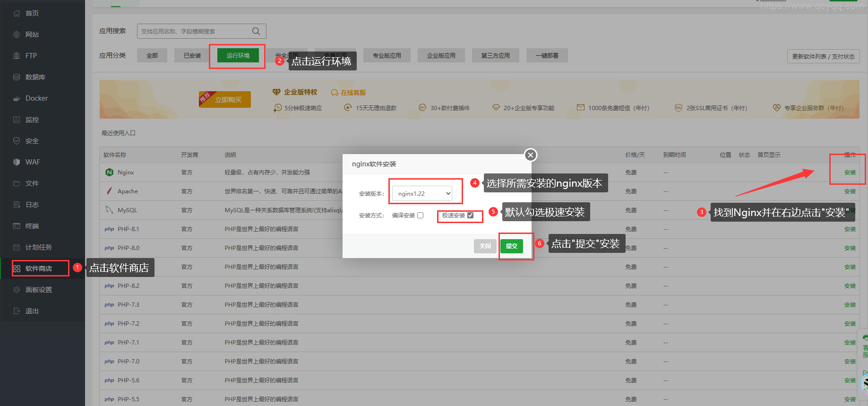The width and height of the screenshot is (868, 406).
Task: Click the Nginx logo icon
Action: click(110, 173)
